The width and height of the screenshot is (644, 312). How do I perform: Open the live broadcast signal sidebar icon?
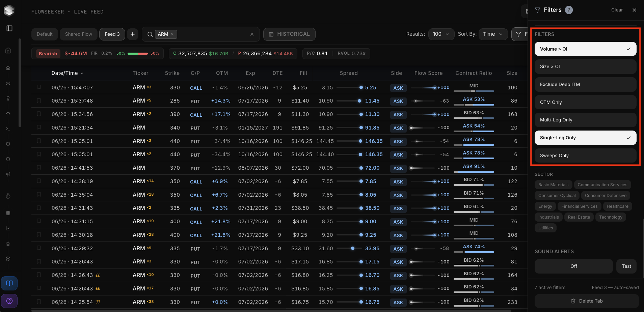click(8, 83)
